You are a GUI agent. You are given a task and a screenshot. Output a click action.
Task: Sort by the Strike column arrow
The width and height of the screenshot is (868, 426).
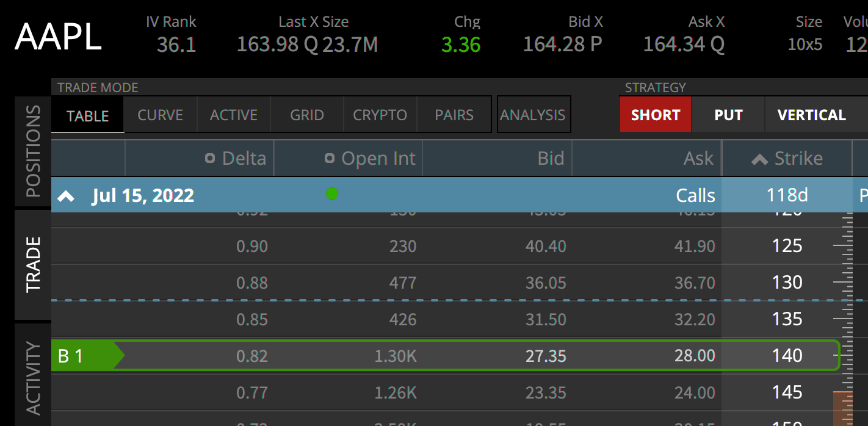[x=759, y=159]
